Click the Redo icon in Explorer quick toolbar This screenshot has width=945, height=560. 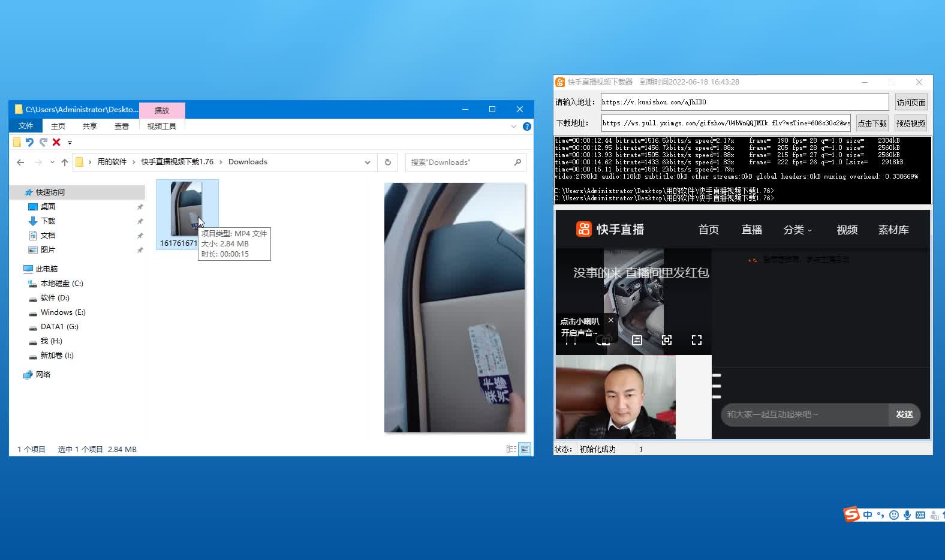(43, 142)
